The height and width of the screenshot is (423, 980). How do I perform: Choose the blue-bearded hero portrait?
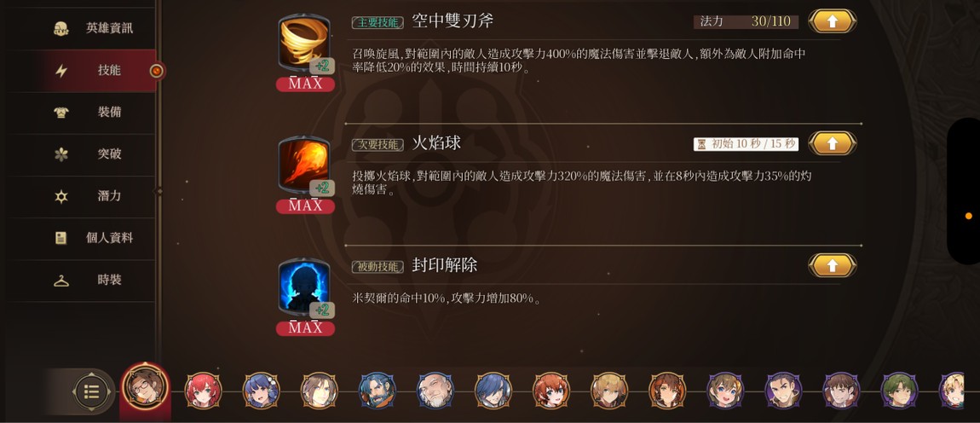(378, 391)
